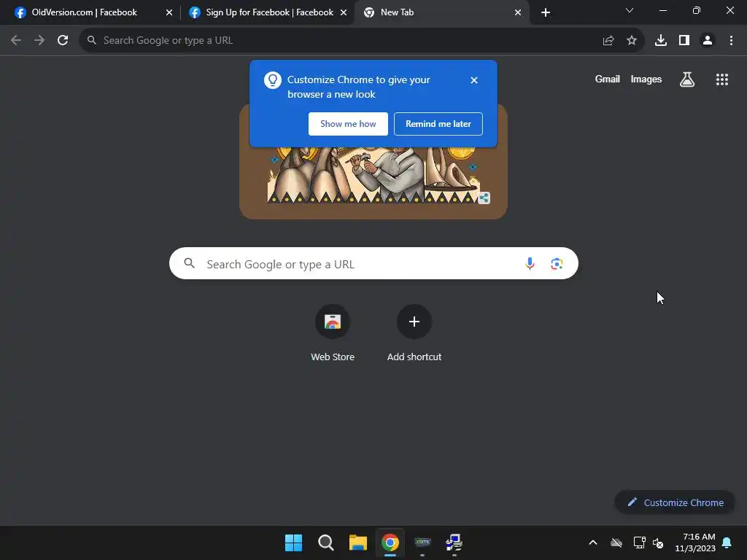The width and height of the screenshot is (747, 560).
Task: Click the Google search box
Action: tap(373, 263)
